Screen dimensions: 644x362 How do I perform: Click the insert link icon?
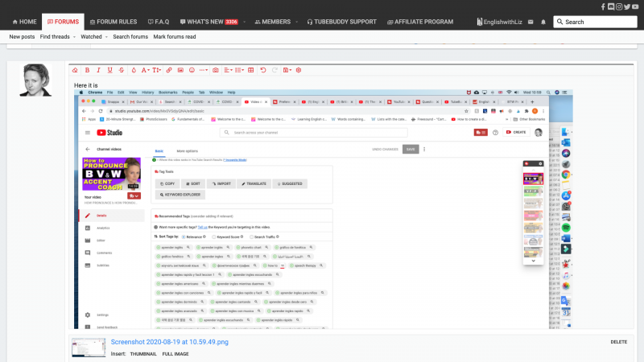coord(168,71)
